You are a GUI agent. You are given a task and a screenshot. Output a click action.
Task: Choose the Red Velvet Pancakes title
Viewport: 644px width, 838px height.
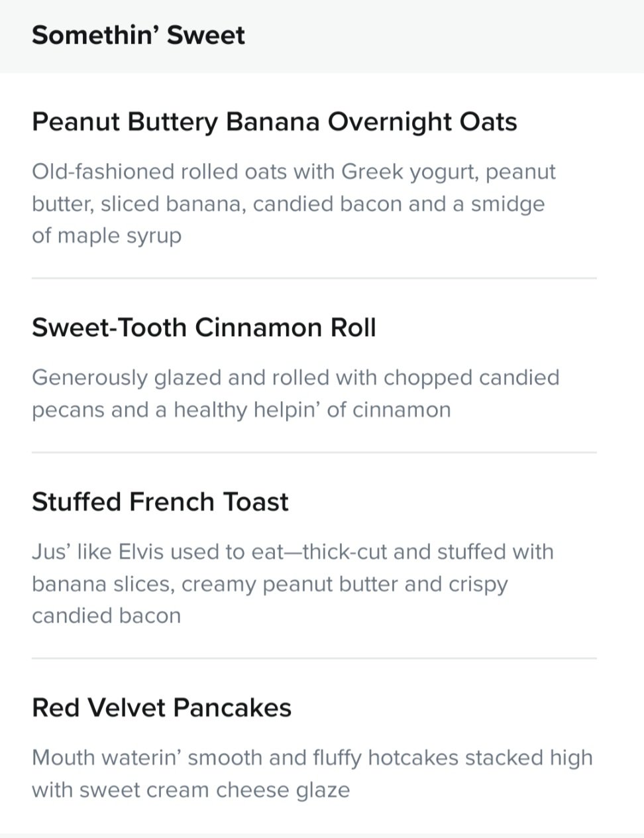click(162, 708)
